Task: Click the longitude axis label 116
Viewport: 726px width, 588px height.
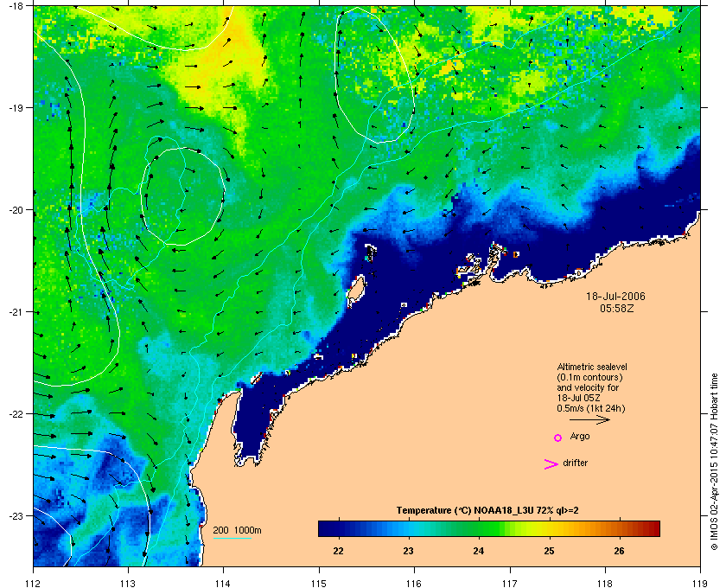Action: 414,584
